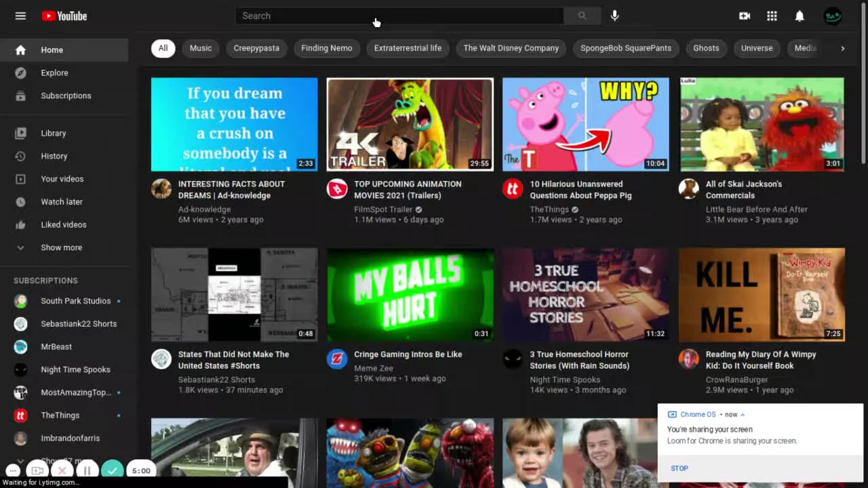Viewport: 868px width, 488px height.
Task: Open Top Upcoming Animation Movies thumbnail
Action: [410, 124]
